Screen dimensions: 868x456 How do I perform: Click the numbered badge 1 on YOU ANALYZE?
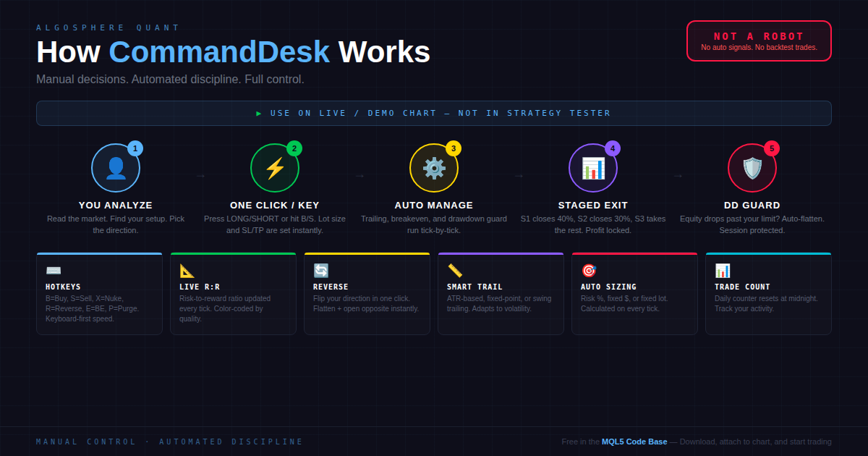(x=136, y=148)
